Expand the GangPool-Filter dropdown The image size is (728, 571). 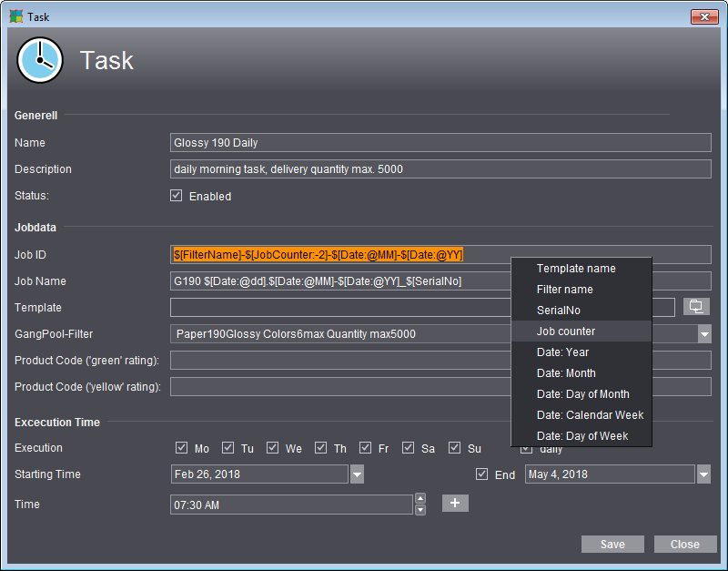coord(704,334)
